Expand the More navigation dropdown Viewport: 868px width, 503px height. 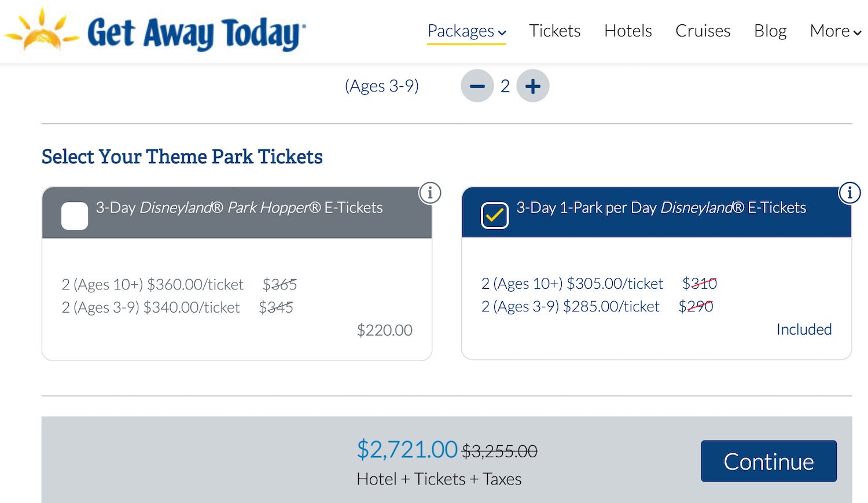(x=835, y=31)
